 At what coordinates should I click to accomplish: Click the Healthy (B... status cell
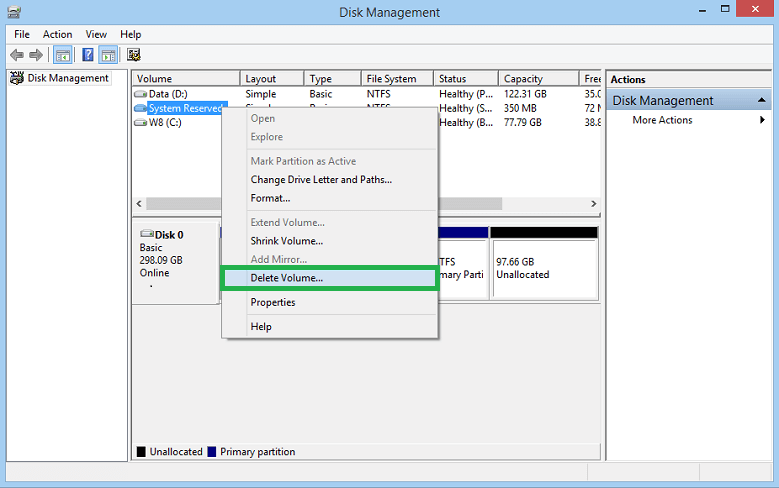click(466, 123)
